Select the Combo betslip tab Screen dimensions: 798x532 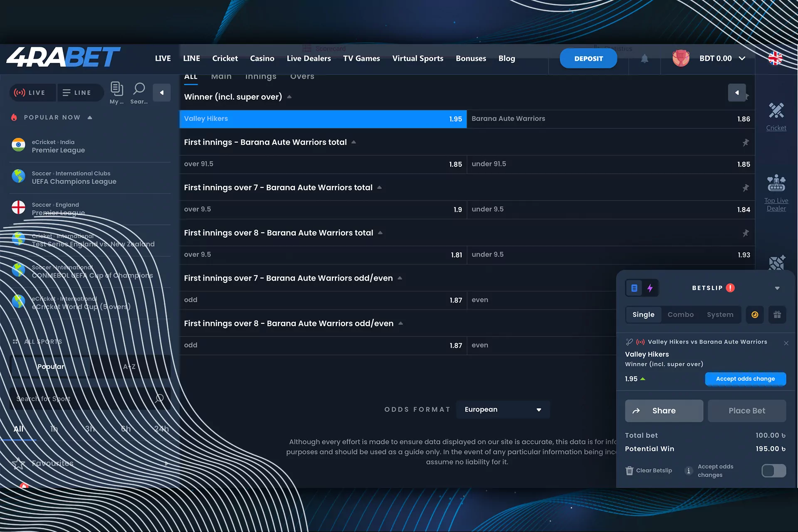tap(680, 315)
